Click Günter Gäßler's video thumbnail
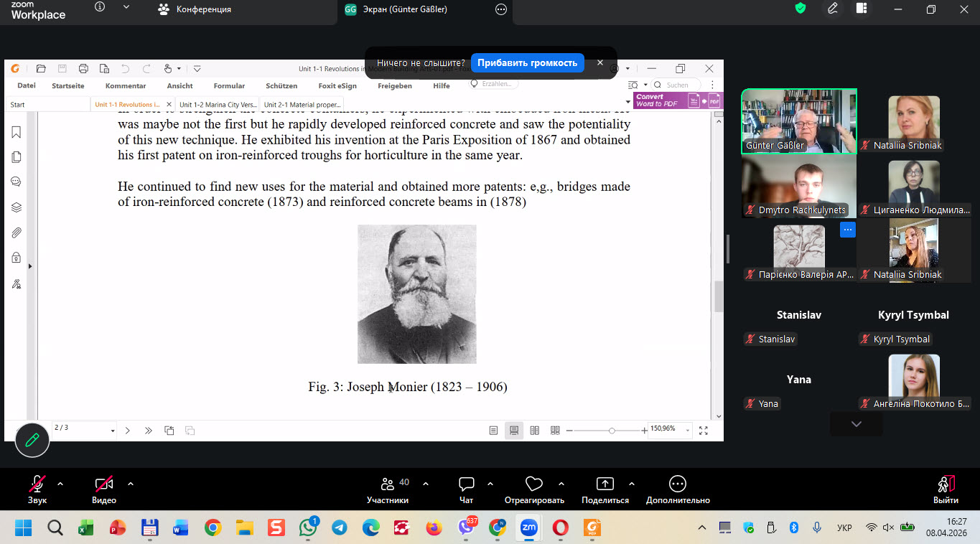This screenshot has height=544, width=980. pyautogui.click(x=798, y=119)
